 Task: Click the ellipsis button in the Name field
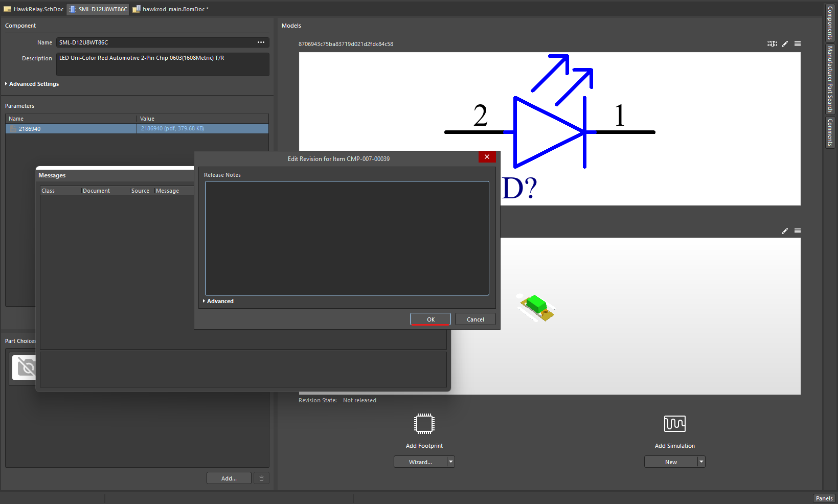pos(261,42)
